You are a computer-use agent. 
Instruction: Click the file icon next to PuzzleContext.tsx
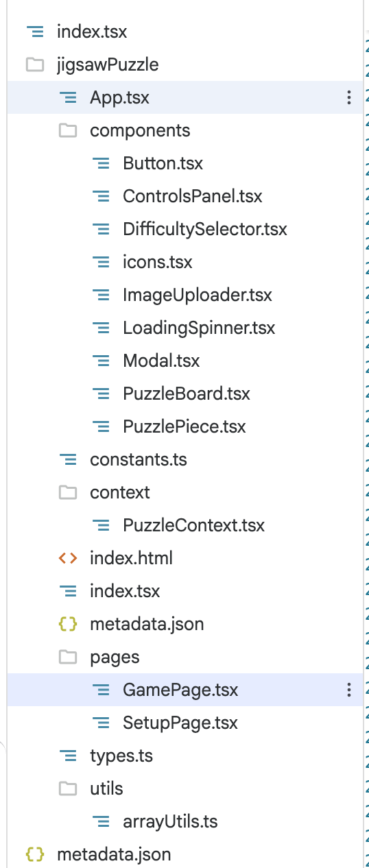coord(101,525)
